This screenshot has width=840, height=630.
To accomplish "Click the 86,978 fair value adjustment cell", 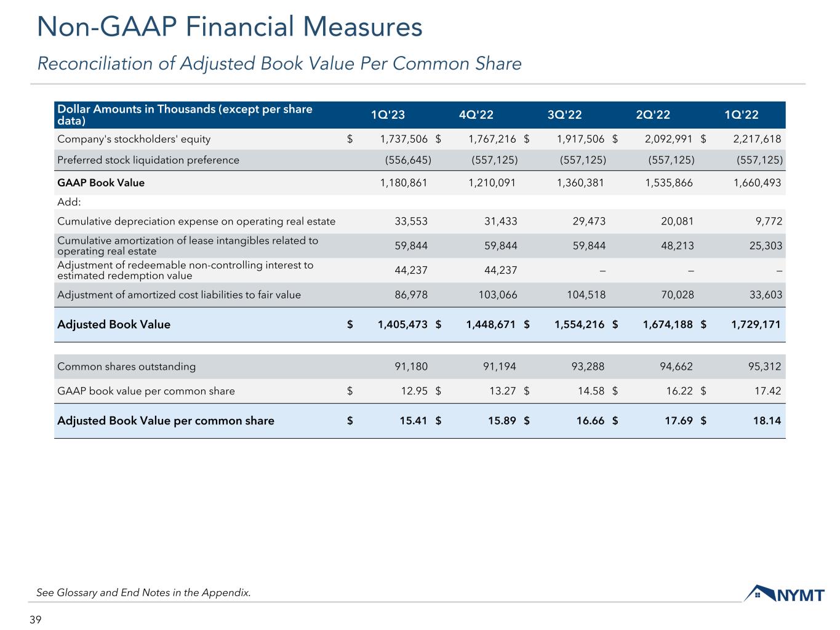I will [411, 295].
